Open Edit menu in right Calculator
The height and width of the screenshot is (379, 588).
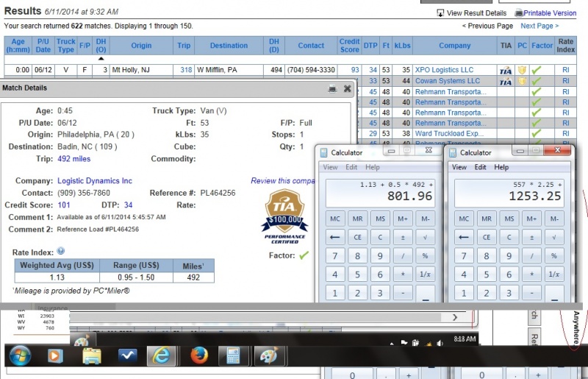pyautogui.click(x=481, y=167)
